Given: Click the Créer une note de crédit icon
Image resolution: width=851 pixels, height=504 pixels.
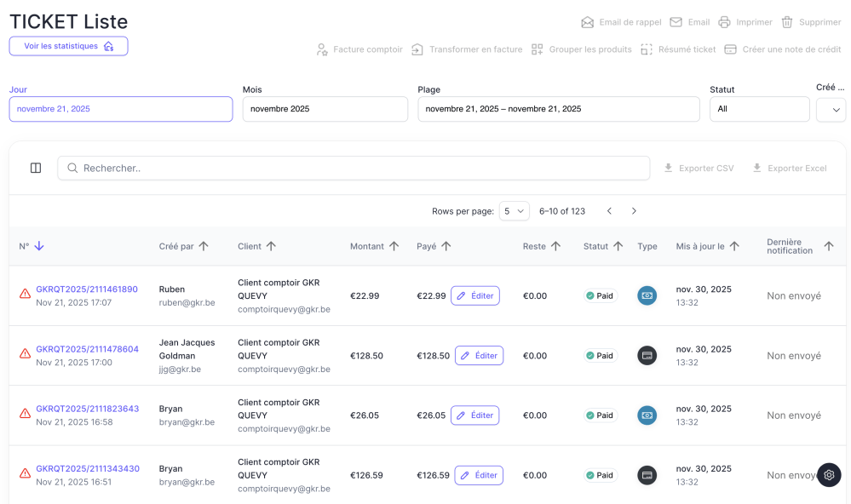Looking at the screenshot, I should 730,49.
